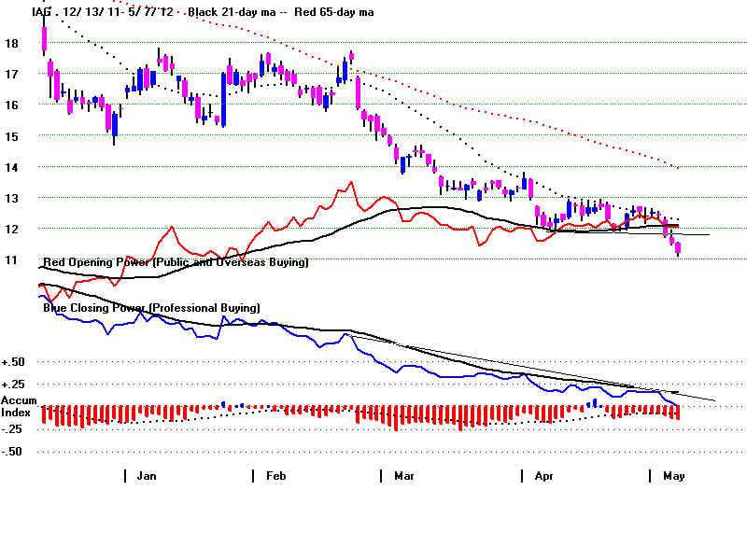Click the Feb month marker on time axis
This screenshot has width=747, height=560.
click(x=275, y=476)
